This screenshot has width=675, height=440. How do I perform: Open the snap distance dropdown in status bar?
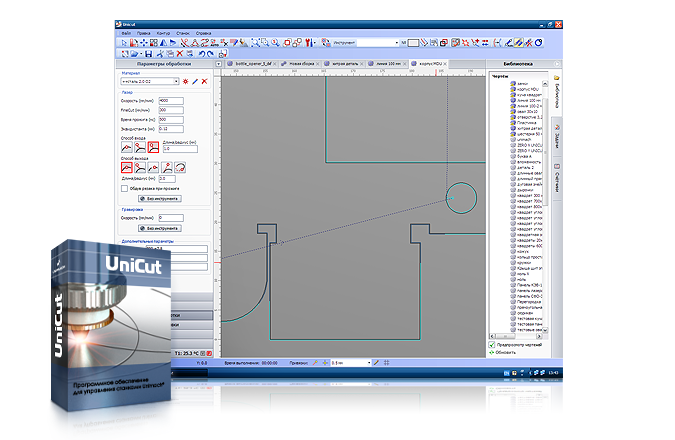click(x=369, y=363)
